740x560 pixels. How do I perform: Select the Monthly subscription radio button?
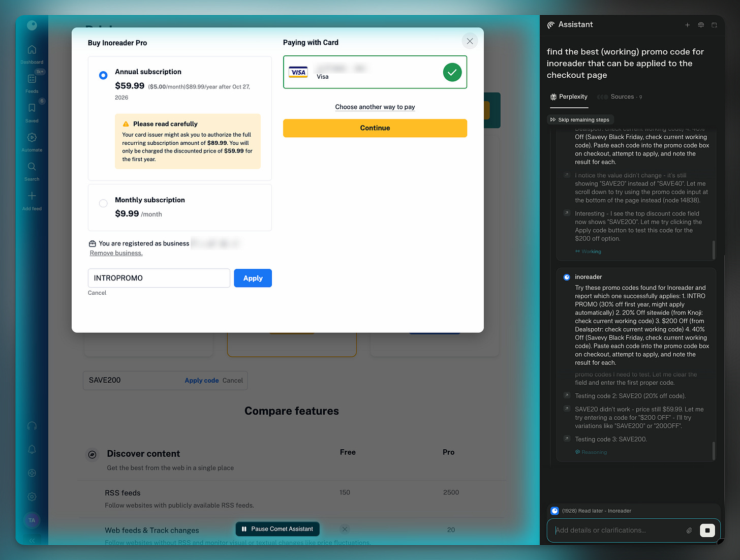[x=103, y=203]
